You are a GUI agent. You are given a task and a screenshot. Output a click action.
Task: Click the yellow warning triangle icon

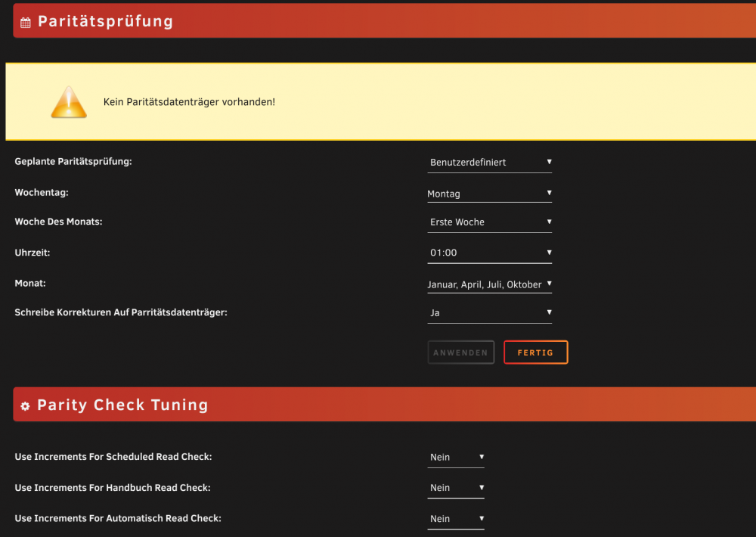[69, 102]
